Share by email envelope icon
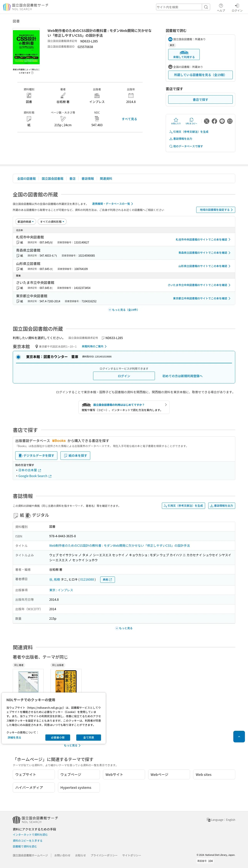The height and width of the screenshot is (868, 248). pos(230,121)
